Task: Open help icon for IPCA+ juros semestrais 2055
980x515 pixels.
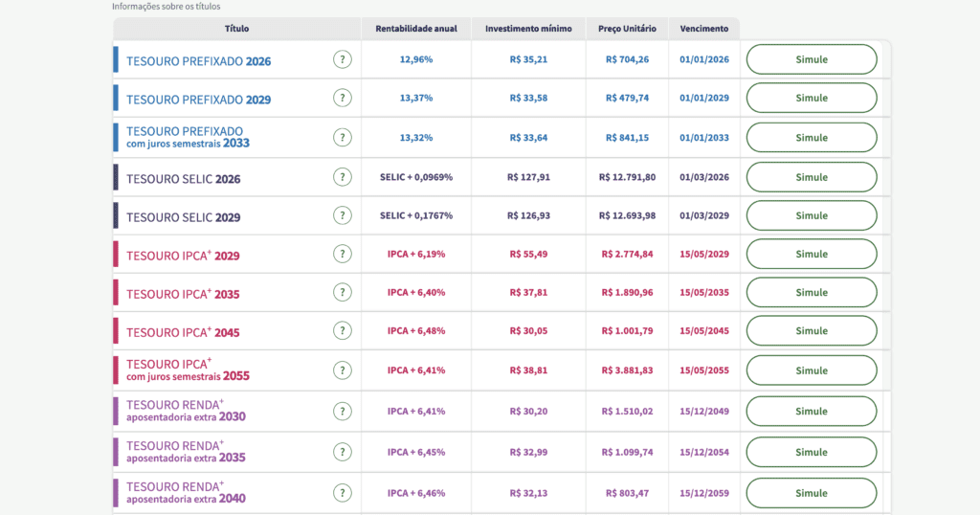Action: coord(342,370)
